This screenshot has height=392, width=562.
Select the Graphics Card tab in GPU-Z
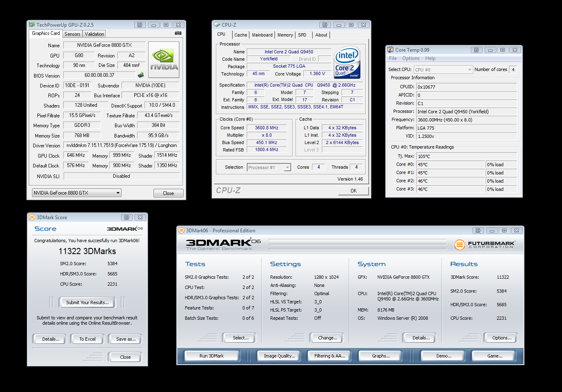click(46, 34)
